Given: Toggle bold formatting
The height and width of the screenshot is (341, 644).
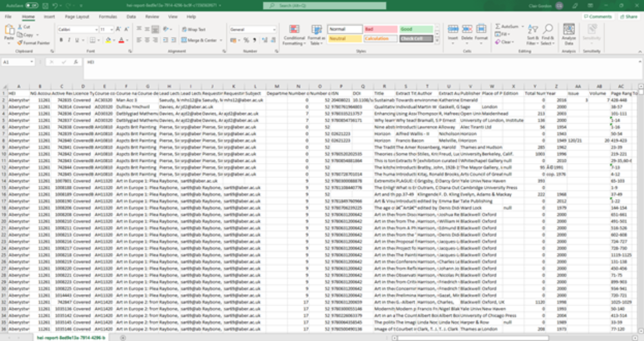Looking at the screenshot, I should (x=61, y=41).
